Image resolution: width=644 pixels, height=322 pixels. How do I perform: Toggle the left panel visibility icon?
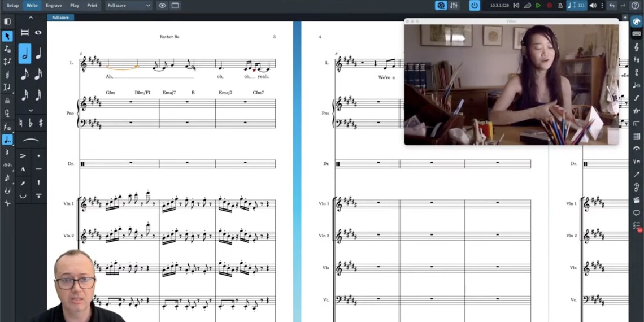pyautogui.click(x=7, y=21)
